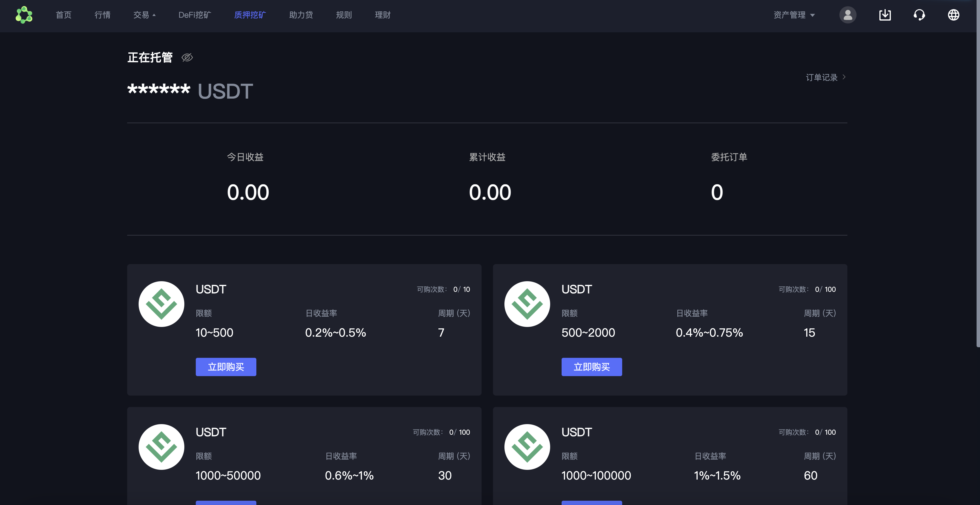Open the 助力贷 menu item

click(301, 15)
